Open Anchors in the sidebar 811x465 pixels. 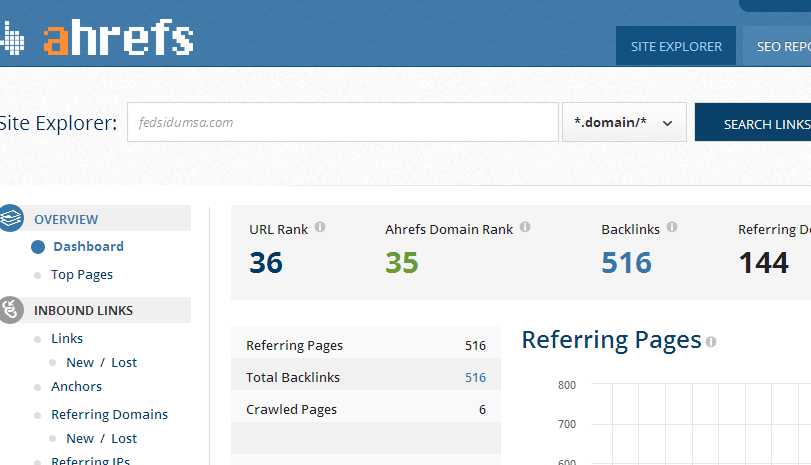click(76, 386)
